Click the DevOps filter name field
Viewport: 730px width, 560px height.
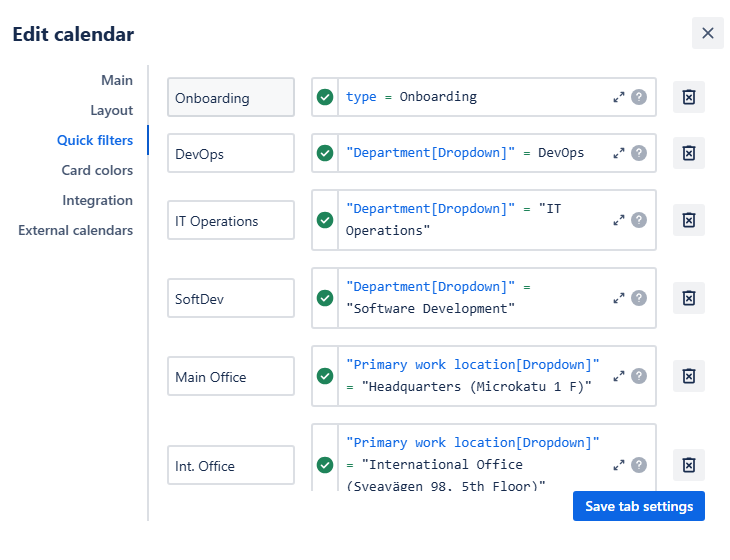point(231,153)
